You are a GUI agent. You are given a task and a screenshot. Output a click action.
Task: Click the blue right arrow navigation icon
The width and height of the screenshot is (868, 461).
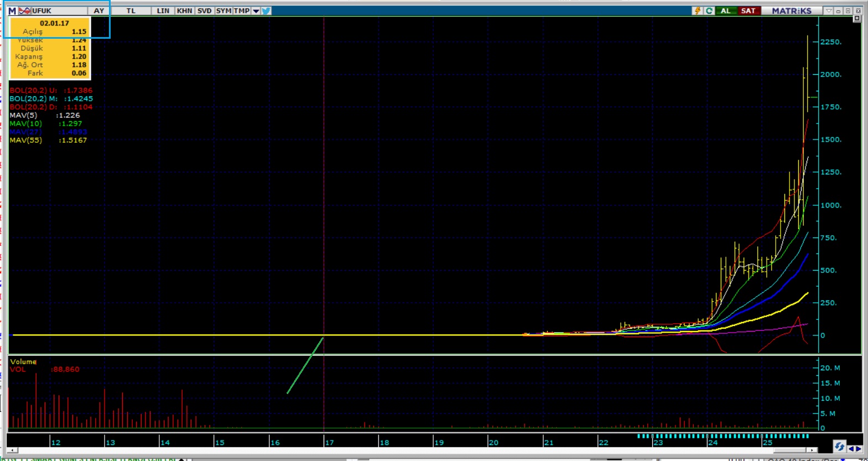(x=859, y=449)
